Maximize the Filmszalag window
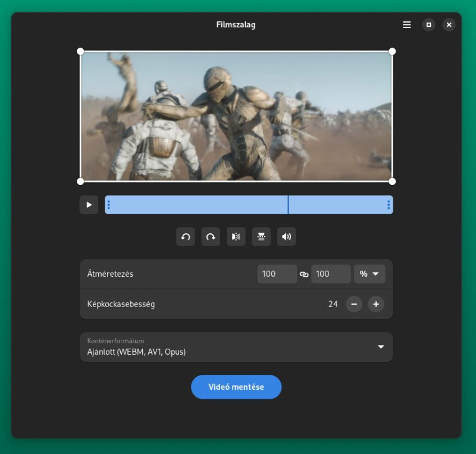The image size is (476, 454). [428, 24]
